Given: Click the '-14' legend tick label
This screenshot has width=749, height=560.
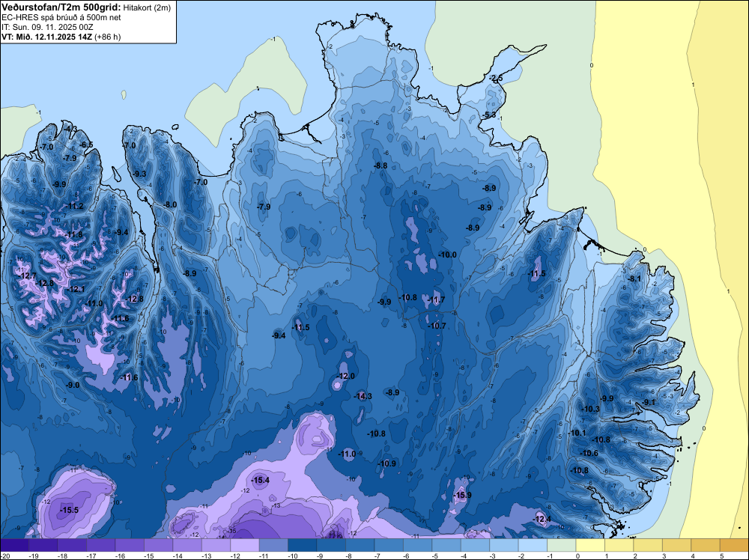Looking at the screenshot, I should point(178,556).
